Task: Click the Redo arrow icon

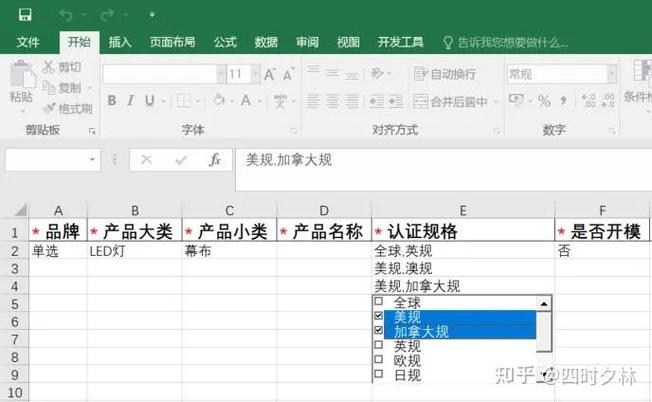Action: click(x=106, y=15)
